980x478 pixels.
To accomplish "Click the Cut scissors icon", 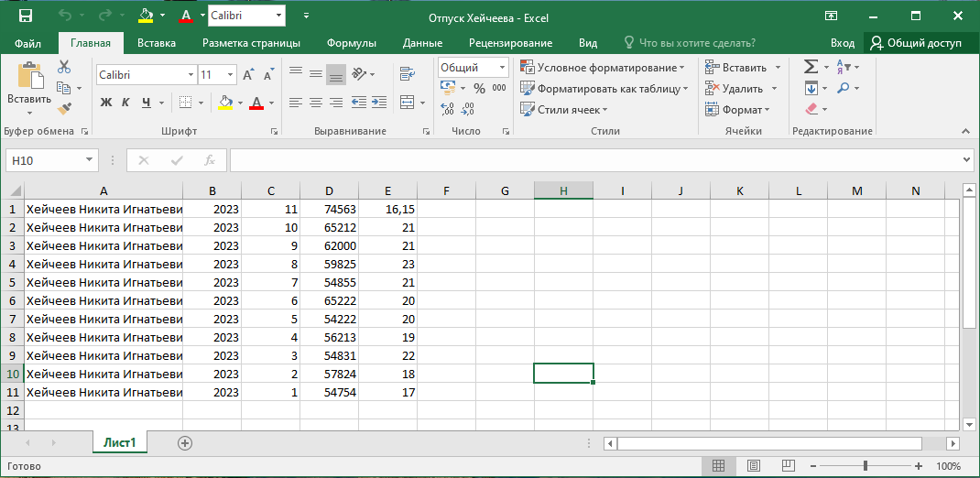I will [x=64, y=67].
